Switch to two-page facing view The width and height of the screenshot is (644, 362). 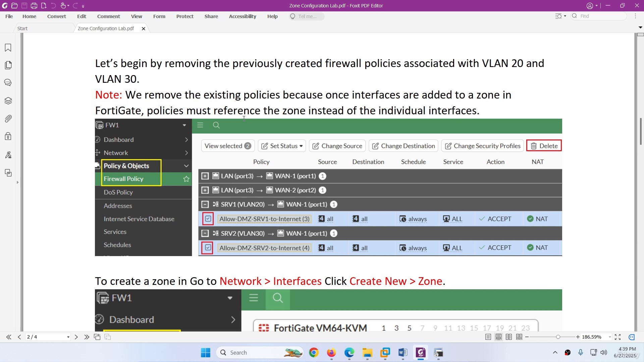coord(509,337)
